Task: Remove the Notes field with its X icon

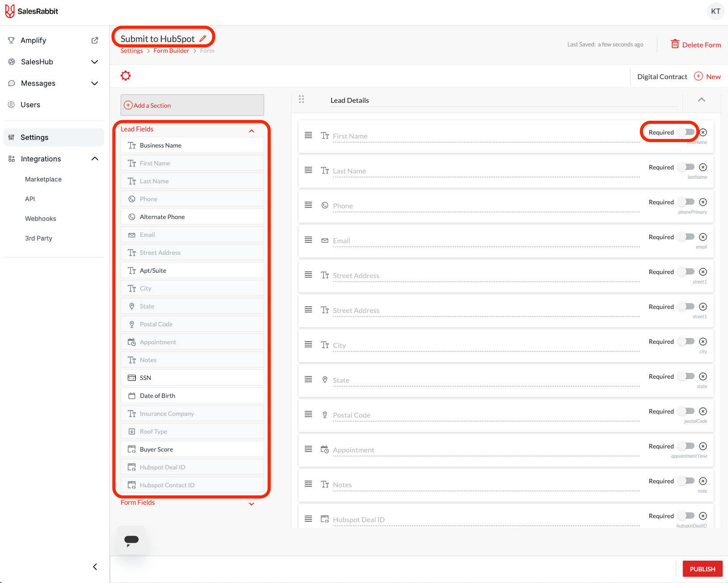Action: pos(703,481)
